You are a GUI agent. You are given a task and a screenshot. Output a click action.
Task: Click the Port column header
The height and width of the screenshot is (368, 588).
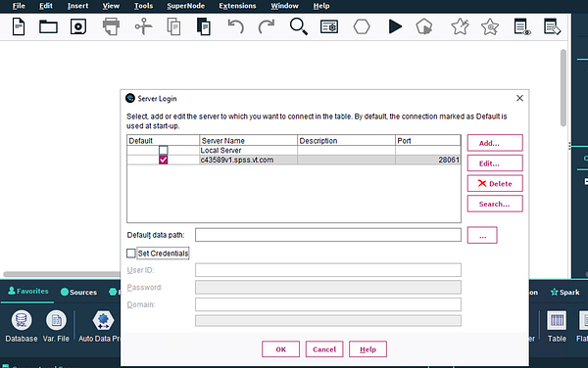[428, 140]
